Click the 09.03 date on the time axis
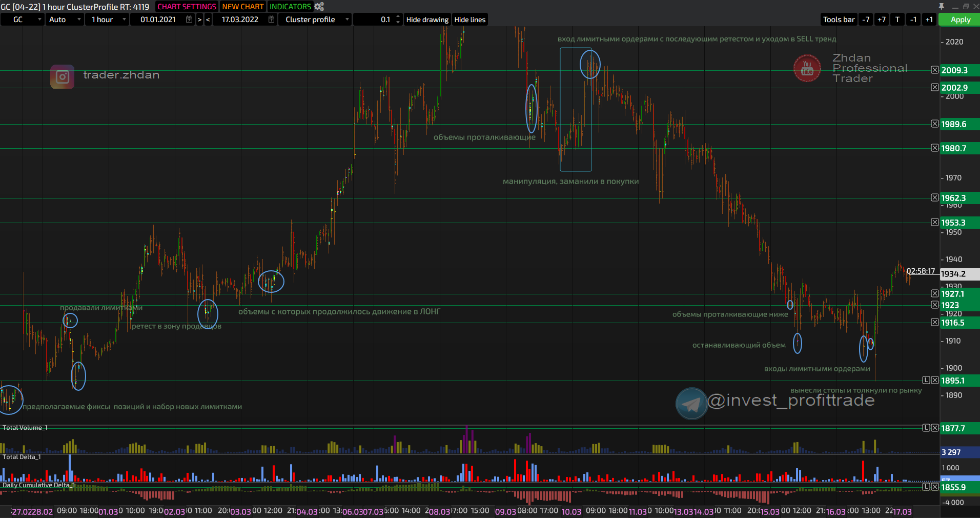Screen dimensions: 980x518 coord(505,512)
